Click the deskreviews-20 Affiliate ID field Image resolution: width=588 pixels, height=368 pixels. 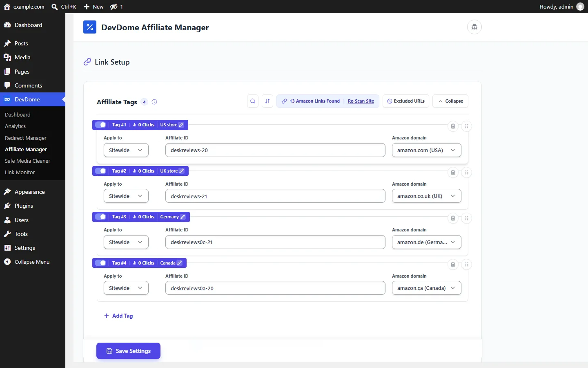pyautogui.click(x=275, y=150)
